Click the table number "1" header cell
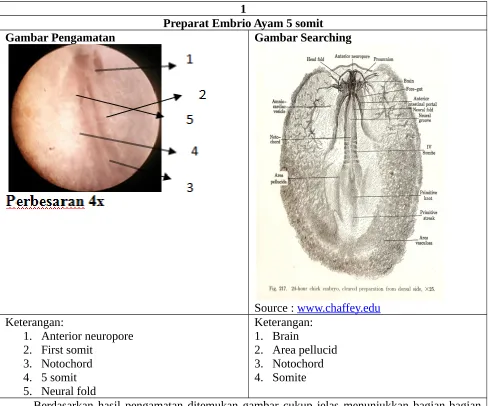This screenshot has width=492, height=406. point(243,9)
